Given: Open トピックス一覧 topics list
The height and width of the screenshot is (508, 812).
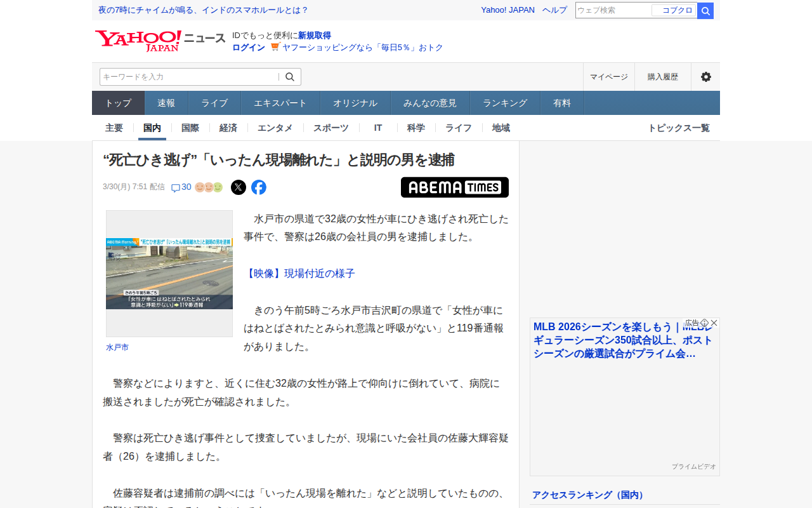Looking at the screenshot, I should coord(678,128).
